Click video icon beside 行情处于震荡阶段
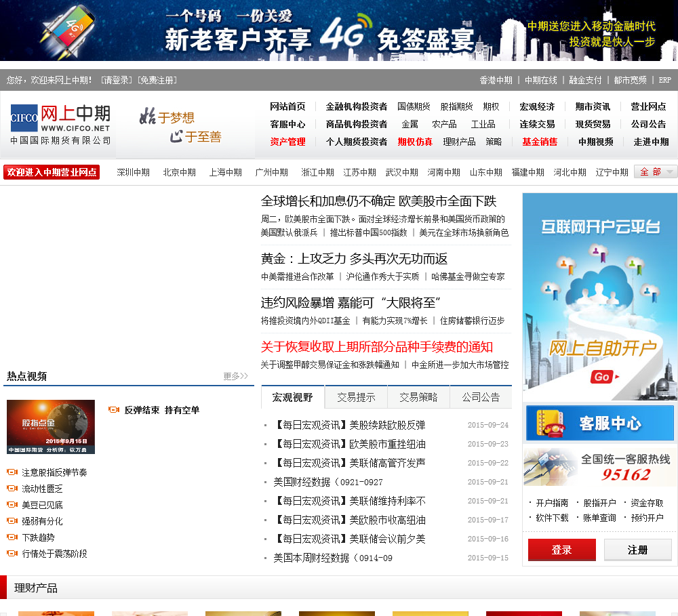 12,554
